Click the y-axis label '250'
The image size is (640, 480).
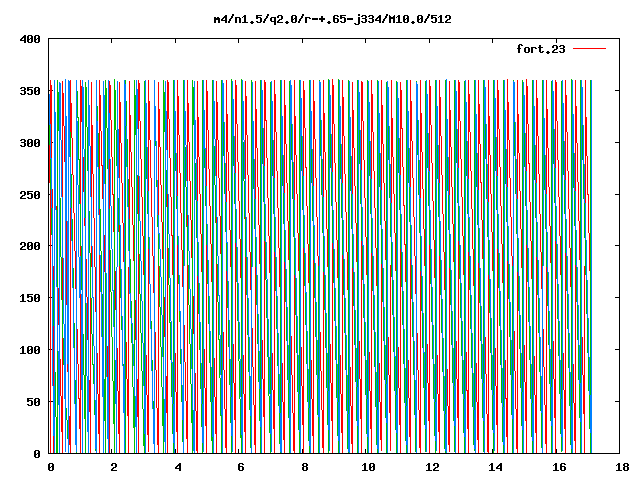point(30,195)
